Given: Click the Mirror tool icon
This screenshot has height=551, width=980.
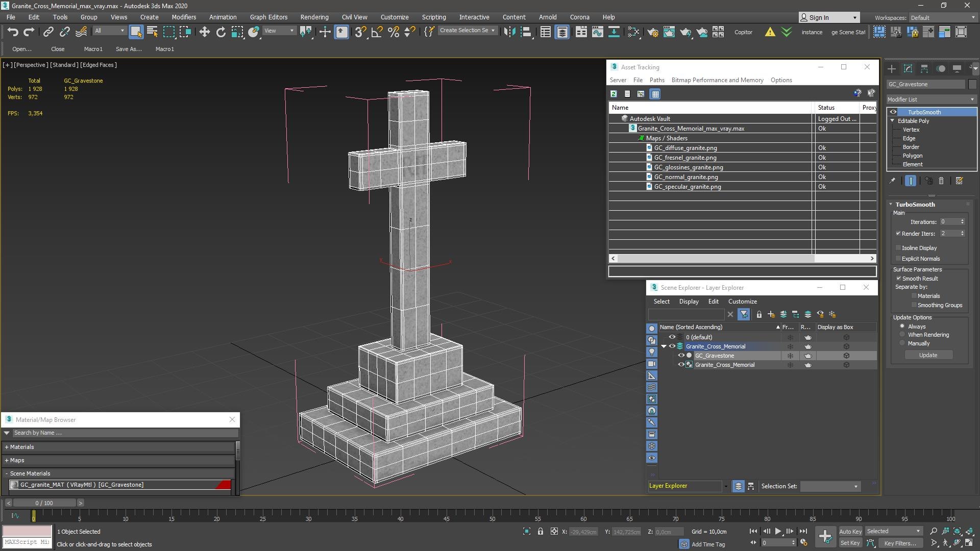Looking at the screenshot, I should click(509, 32).
